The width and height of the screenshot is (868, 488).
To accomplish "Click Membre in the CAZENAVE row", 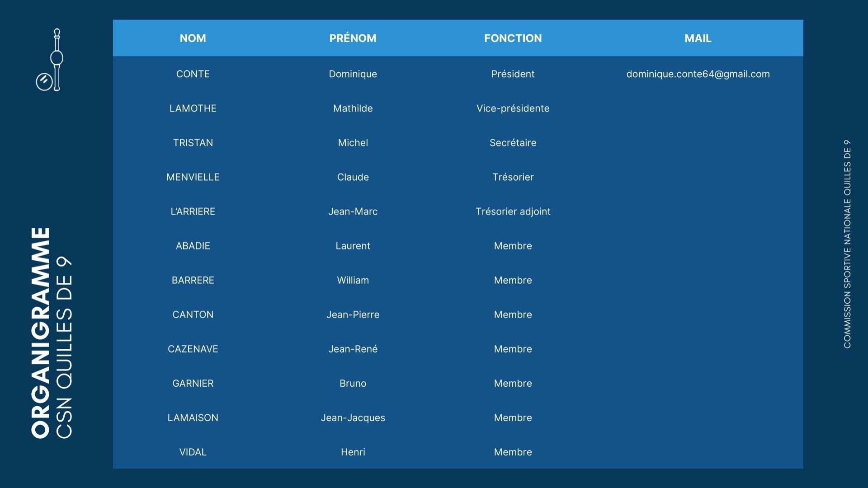I will [513, 349].
